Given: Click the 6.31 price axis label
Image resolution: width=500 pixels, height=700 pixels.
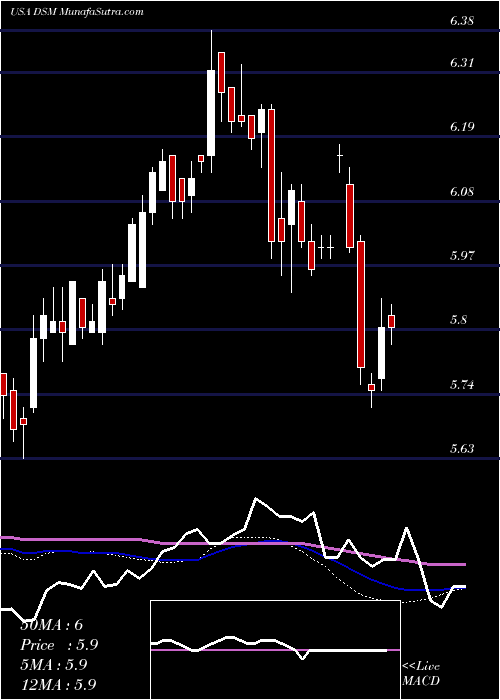Looking at the screenshot, I should pos(461,63).
